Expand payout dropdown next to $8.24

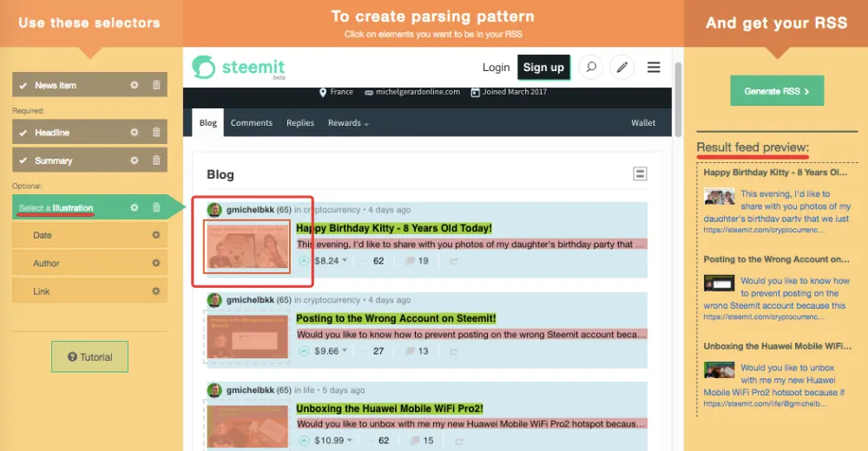(x=345, y=260)
